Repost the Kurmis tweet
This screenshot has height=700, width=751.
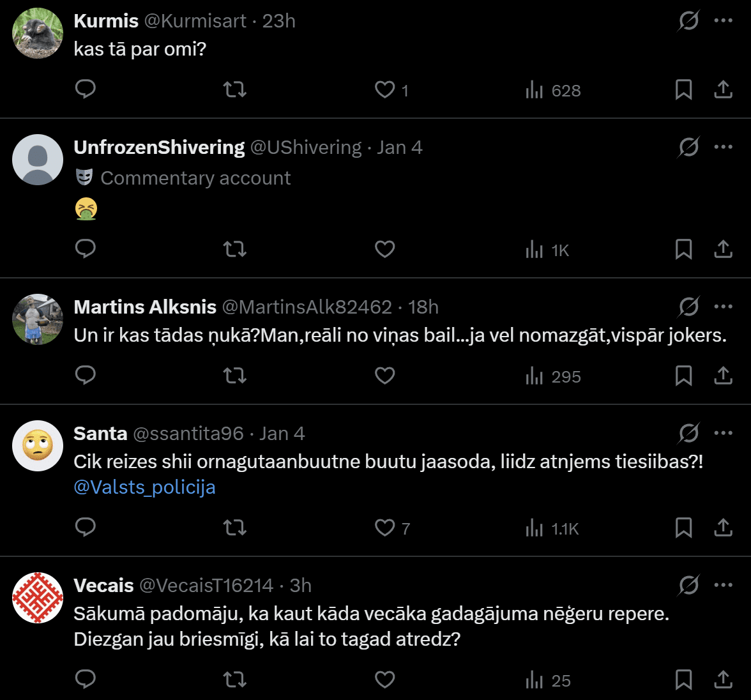235,89
